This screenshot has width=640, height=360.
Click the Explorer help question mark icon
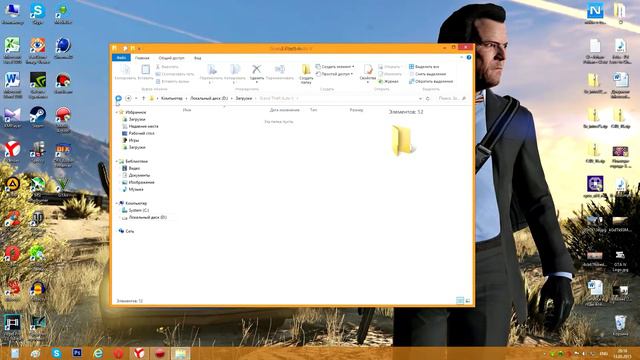(x=469, y=58)
